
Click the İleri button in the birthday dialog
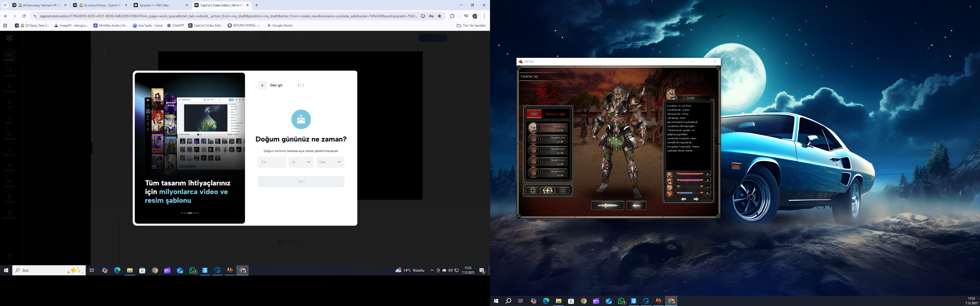click(x=301, y=182)
